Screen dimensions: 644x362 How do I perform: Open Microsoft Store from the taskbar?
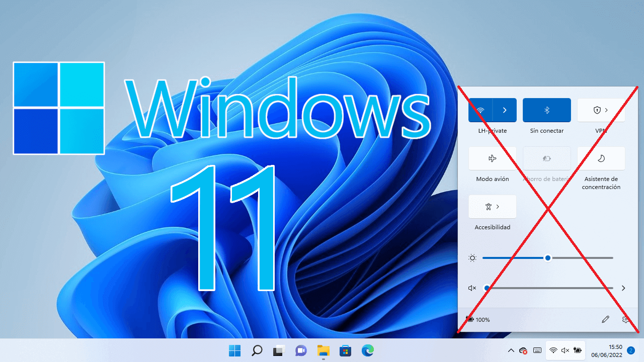click(345, 350)
